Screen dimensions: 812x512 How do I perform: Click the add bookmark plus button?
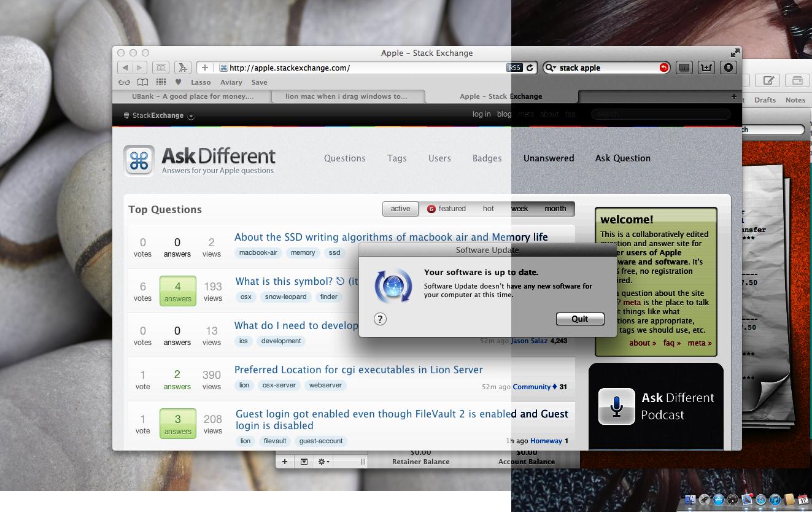tap(205, 68)
